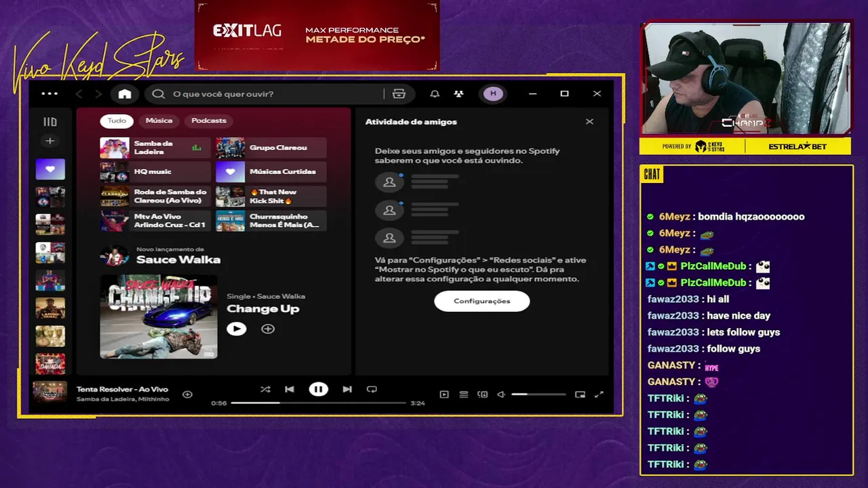Click the plus icon to create a playlist
The height and width of the screenshot is (488, 868).
pyautogui.click(x=50, y=141)
